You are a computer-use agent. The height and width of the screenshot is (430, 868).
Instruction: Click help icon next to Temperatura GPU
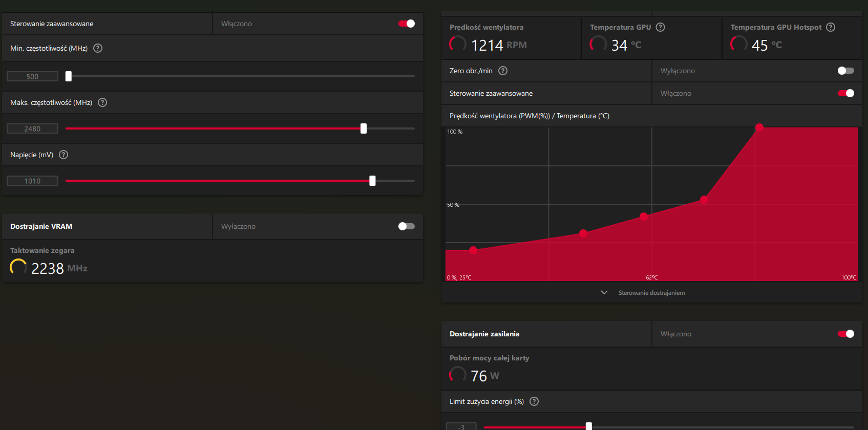pyautogui.click(x=661, y=27)
